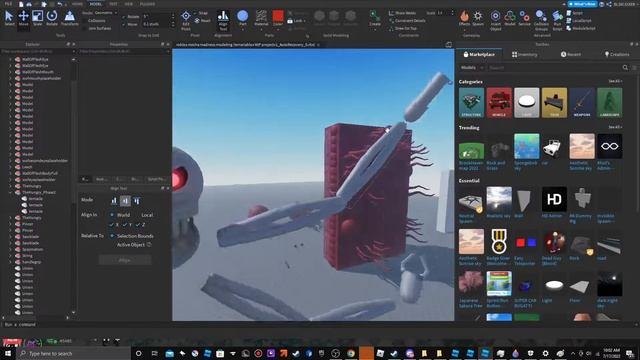
Task: Insert a LocalScript from ribbon
Action: 579,20
